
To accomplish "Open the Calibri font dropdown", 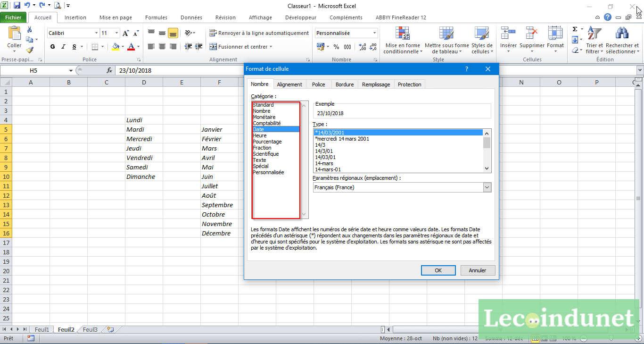I will pyautogui.click(x=96, y=33).
